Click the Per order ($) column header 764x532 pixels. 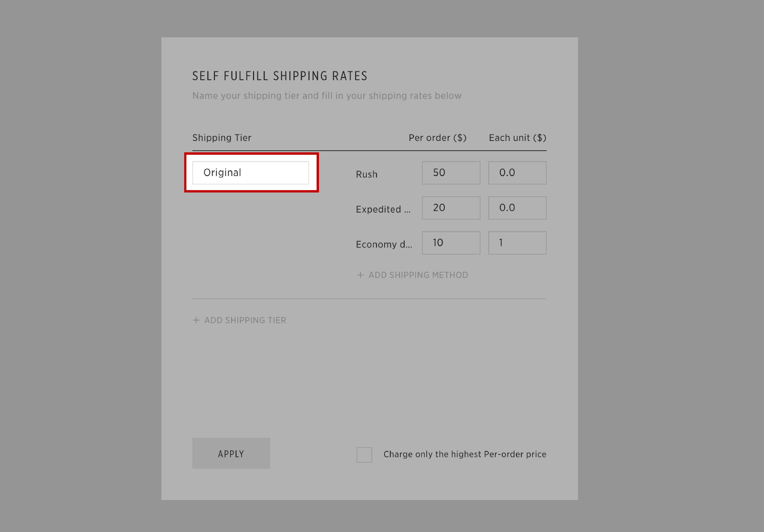pos(437,138)
